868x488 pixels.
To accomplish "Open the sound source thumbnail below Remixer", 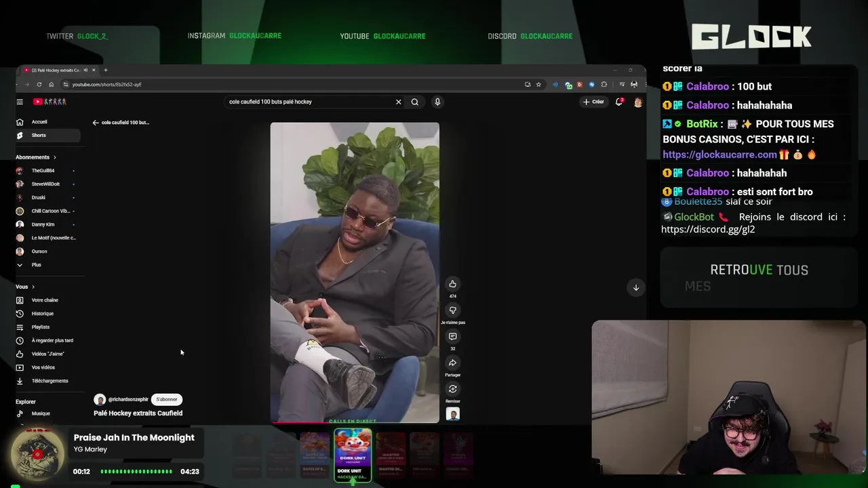I will 452,414.
